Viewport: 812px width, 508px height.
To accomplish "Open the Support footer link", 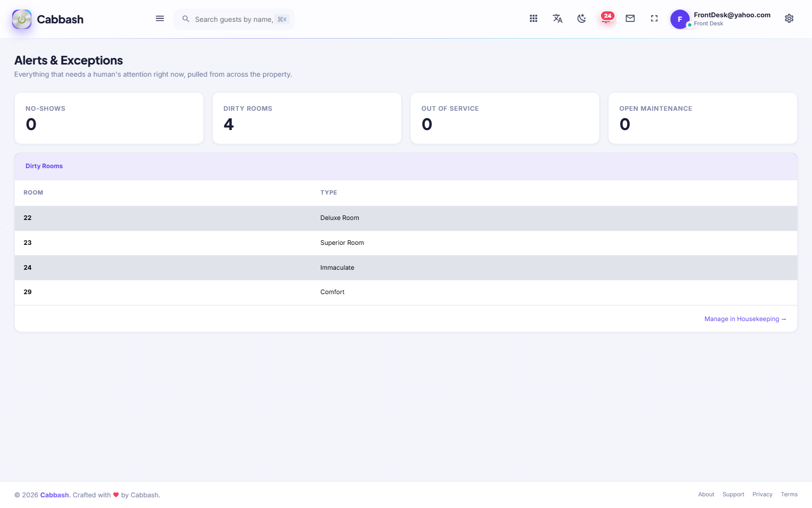I will 733,494.
